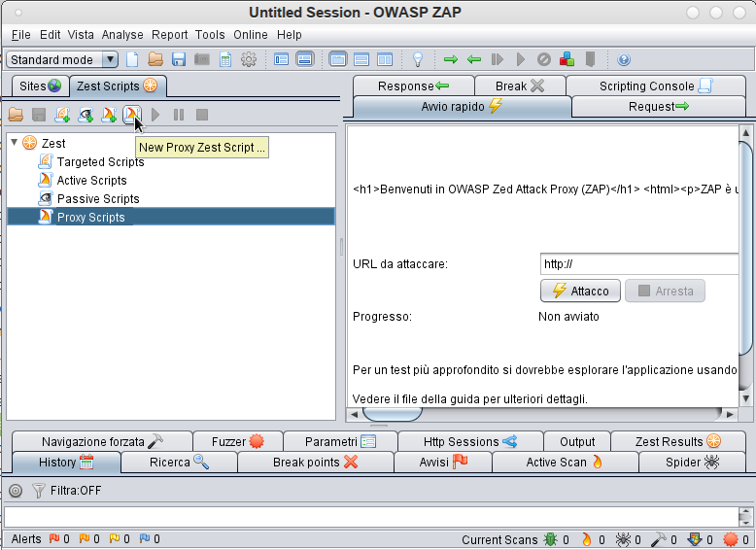Toggle show tab icons only button

[x=305, y=60]
